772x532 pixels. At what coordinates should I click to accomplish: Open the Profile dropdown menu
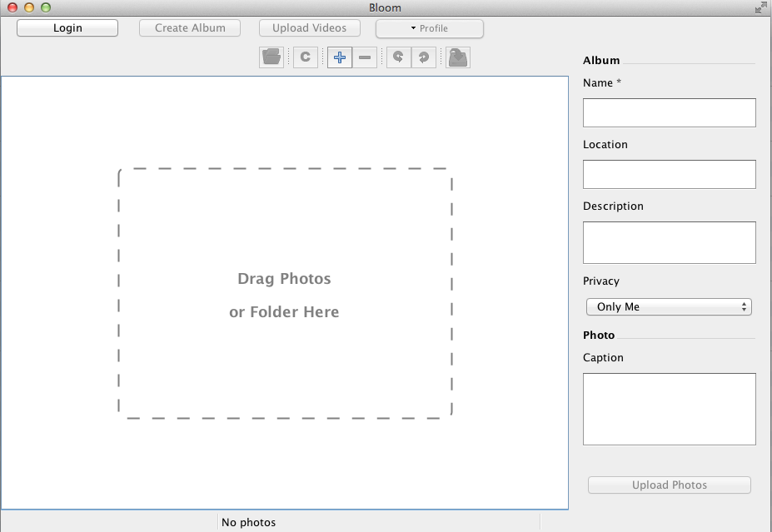(430, 28)
